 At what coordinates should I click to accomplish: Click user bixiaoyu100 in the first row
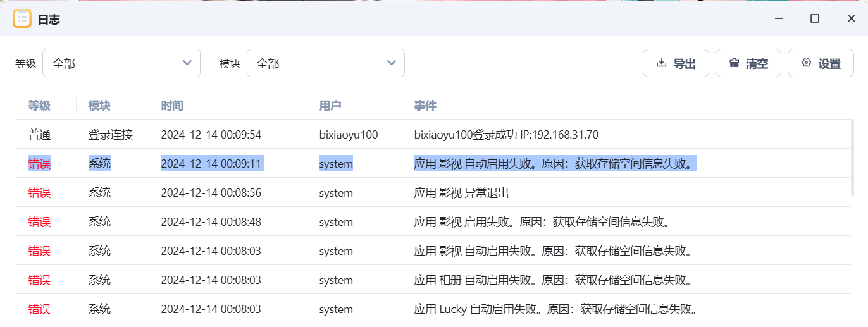point(349,135)
